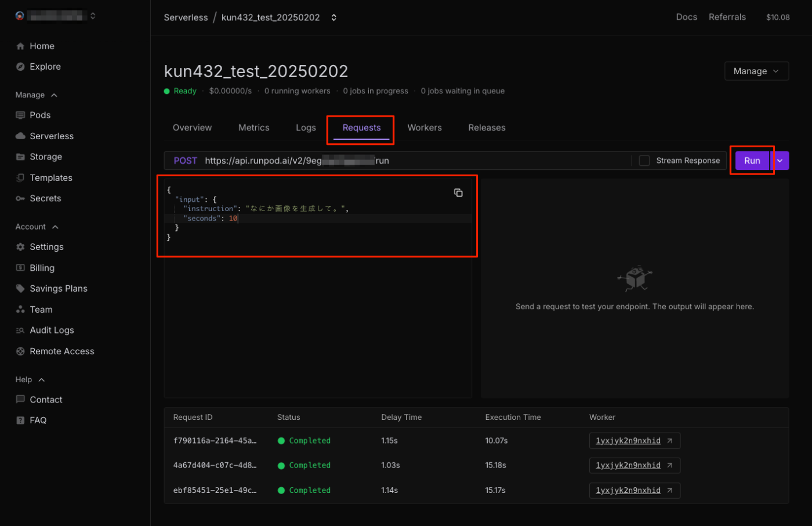This screenshot has height=526, width=812.
Task: Click the $0.00000/s rate text
Action: click(230, 91)
